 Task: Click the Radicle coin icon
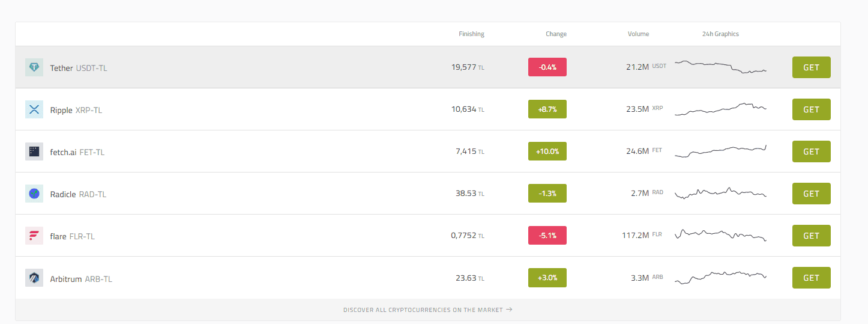click(34, 194)
